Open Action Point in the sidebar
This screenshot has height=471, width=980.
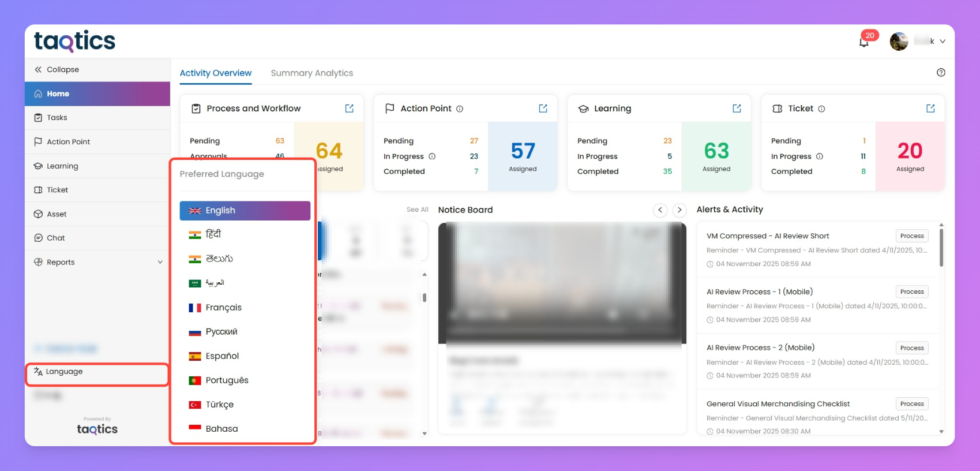coord(97,142)
